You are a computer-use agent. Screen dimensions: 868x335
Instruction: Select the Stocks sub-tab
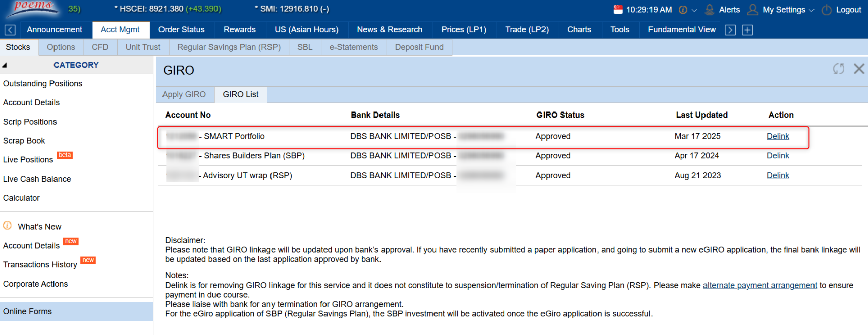pos(18,47)
